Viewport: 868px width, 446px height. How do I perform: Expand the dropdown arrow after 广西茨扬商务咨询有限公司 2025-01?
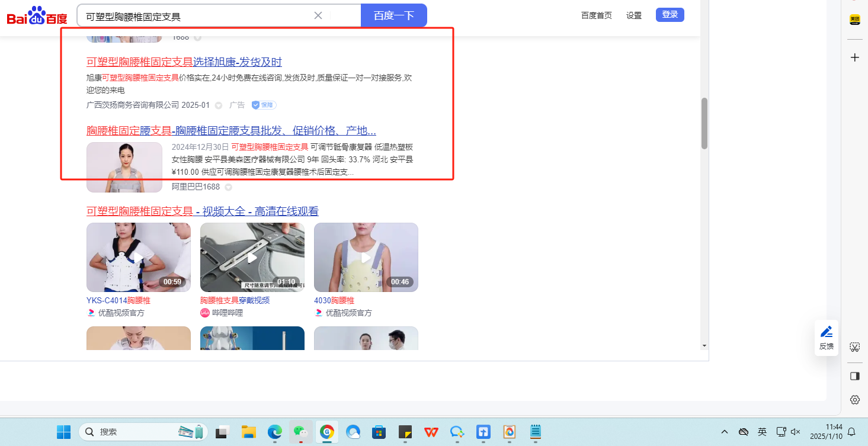[219, 105]
